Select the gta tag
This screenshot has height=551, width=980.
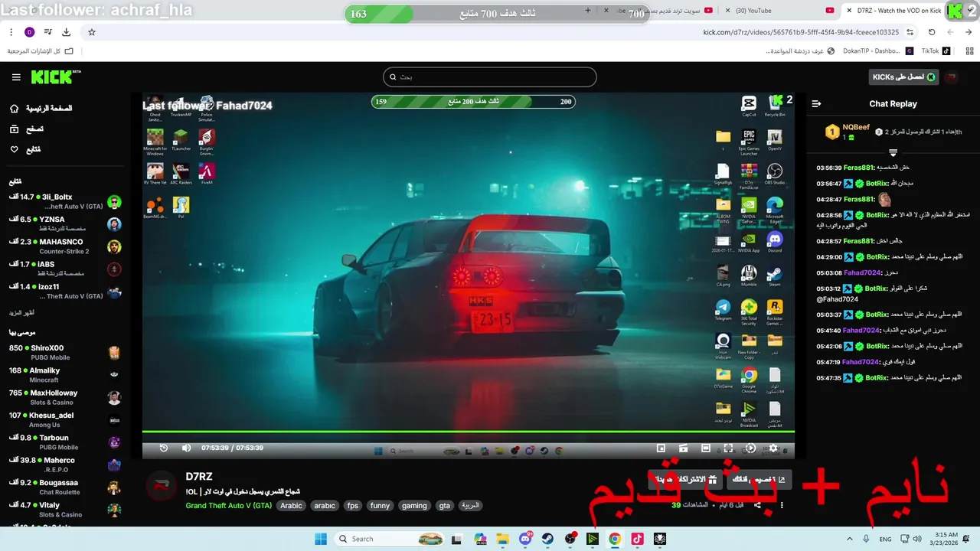pos(445,506)
